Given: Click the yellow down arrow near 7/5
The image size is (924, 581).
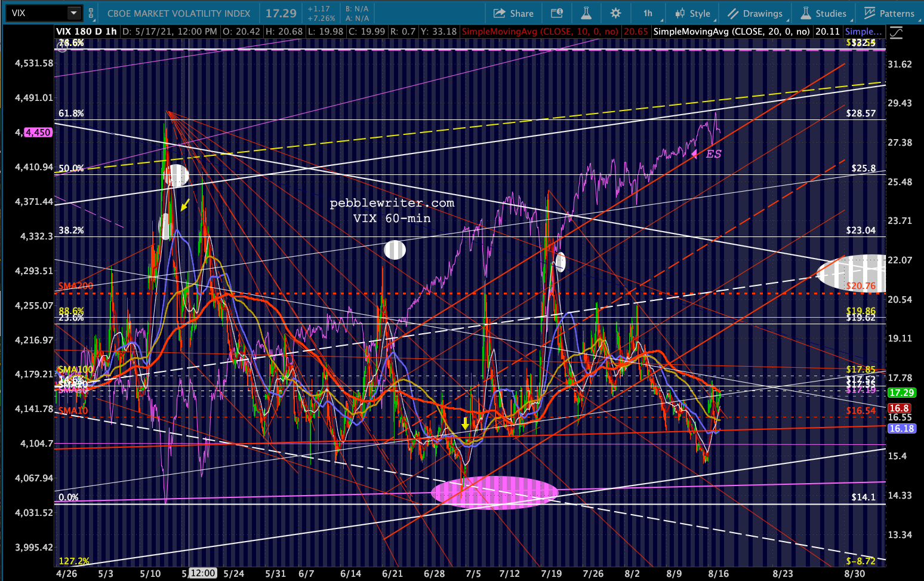Looking at the screenshot, I should point(465,423).
